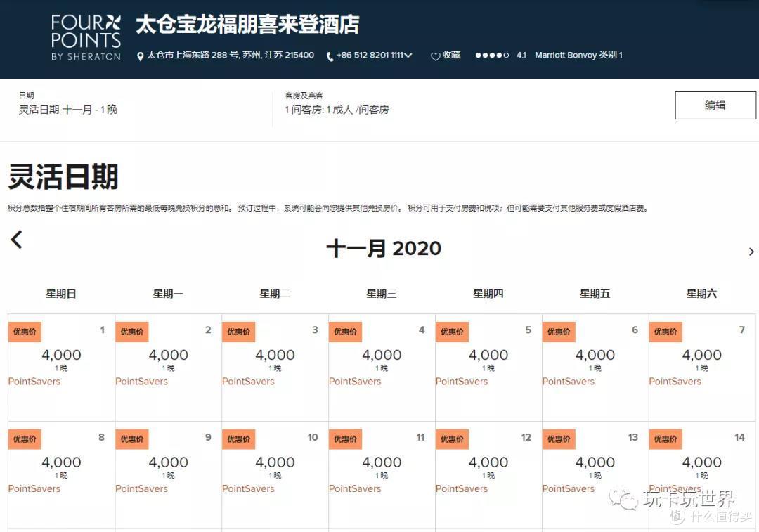Select November 4 calendar cell
The height and width of the screenshot is (532, 759).
[382, 368]
